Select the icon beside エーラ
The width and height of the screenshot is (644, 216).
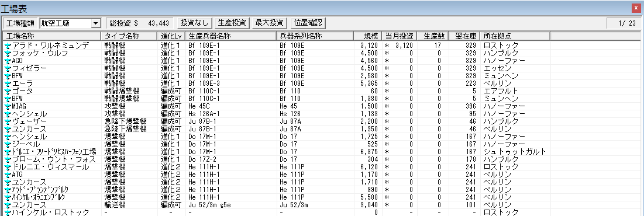[x=8, y=83]
